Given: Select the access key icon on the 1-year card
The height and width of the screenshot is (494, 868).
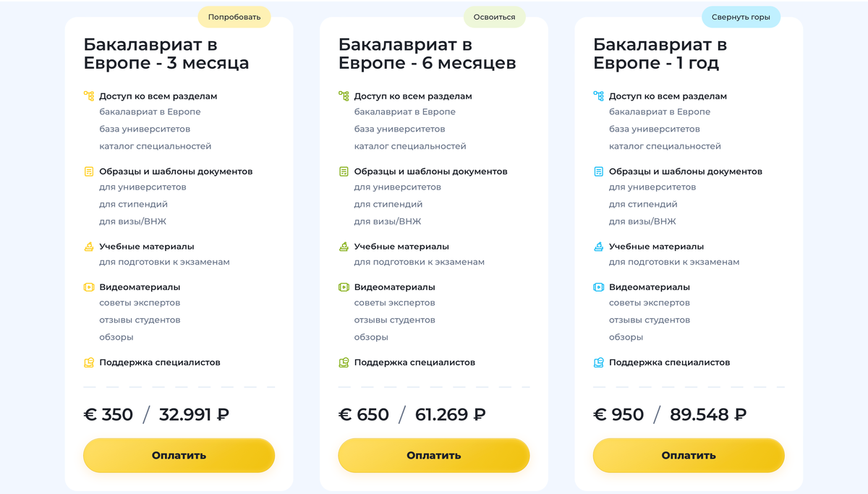Looking at the screenshot, I should pyautogui.click(x=598, y=95).
